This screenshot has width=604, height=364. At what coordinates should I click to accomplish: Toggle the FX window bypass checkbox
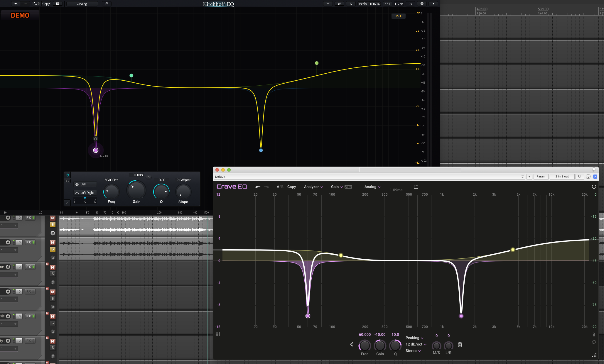(x=595, y=177)
